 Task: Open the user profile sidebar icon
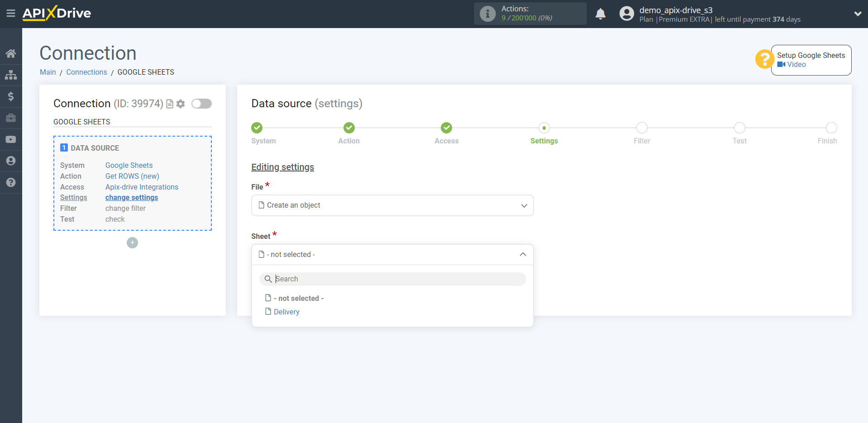pos(11,161)
